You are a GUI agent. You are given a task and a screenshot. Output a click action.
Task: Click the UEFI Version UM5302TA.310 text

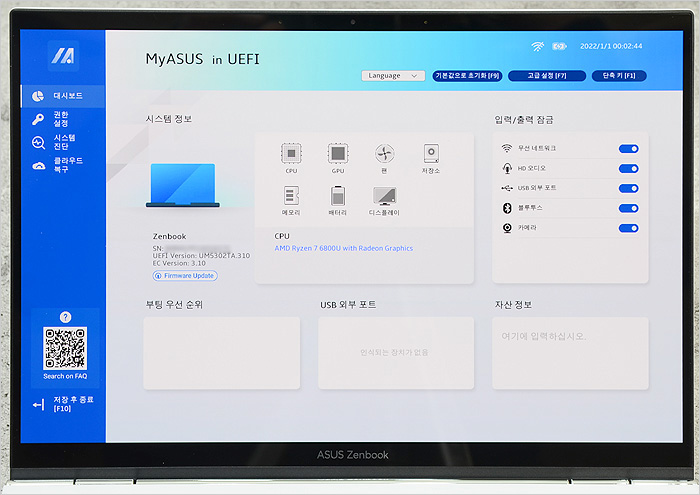click(x=201, y=256)
